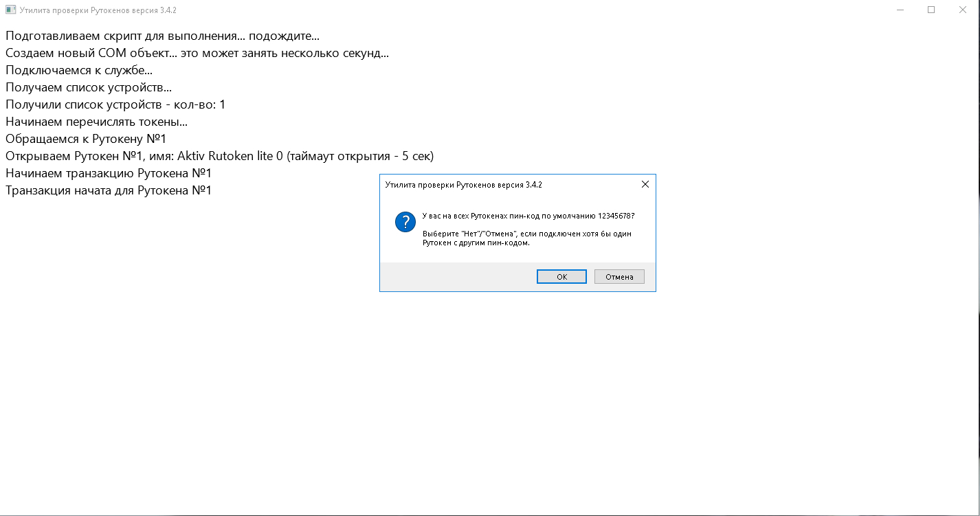Click line 'Обращаемся к Рутокену №1'
The height and width of the screenshot is (516, 980).
pyautogui.click(x=86, y=139)
